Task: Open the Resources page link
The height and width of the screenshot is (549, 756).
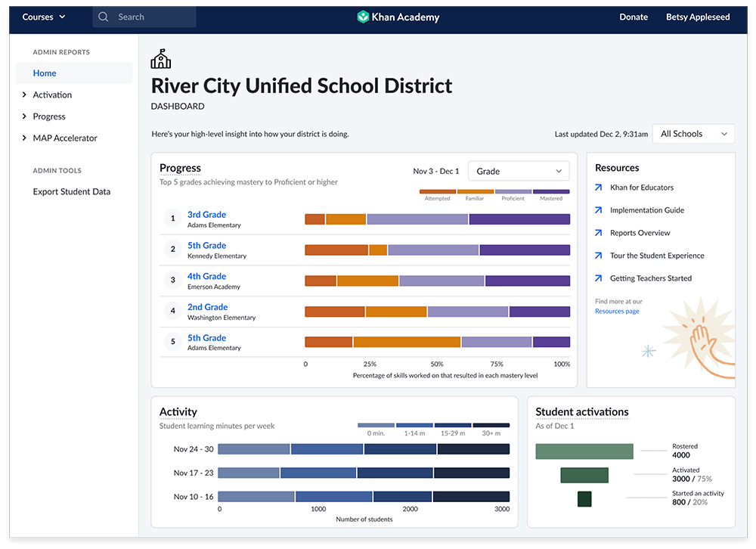Action: click(617, 312)
